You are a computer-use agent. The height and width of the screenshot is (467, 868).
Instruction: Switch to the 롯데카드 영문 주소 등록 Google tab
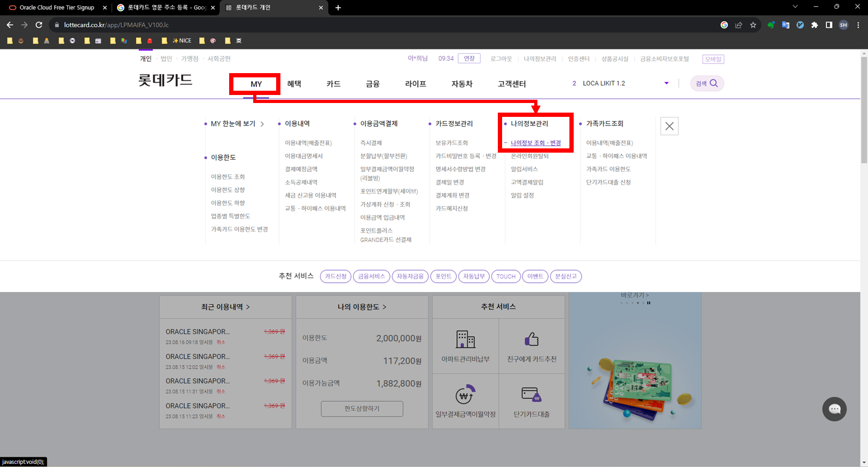pos(166,7)
